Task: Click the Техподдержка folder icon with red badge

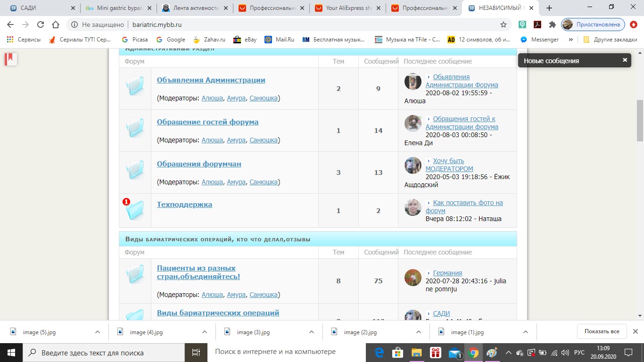Action: point(134,210)
